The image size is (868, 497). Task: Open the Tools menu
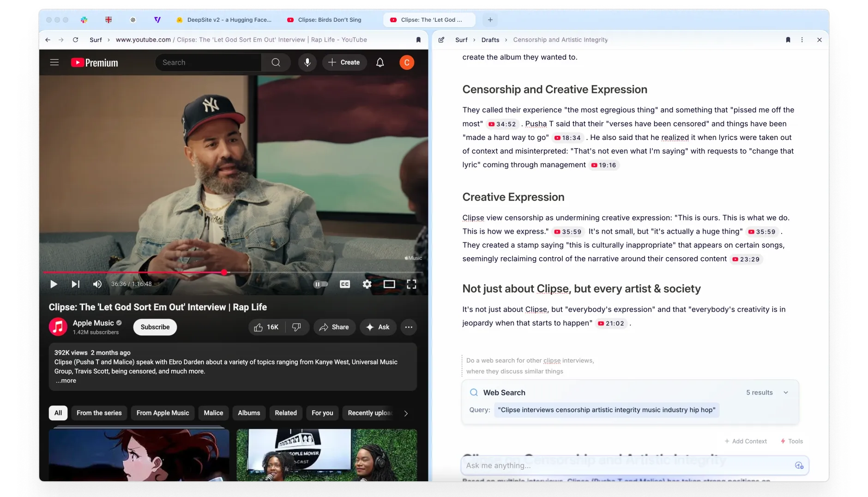(792, 441)
